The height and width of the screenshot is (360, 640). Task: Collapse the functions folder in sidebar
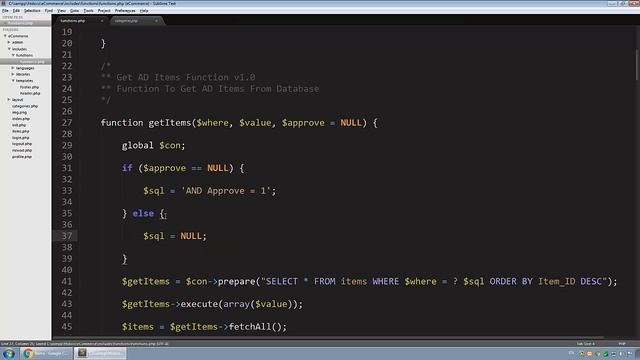(13, 55)
